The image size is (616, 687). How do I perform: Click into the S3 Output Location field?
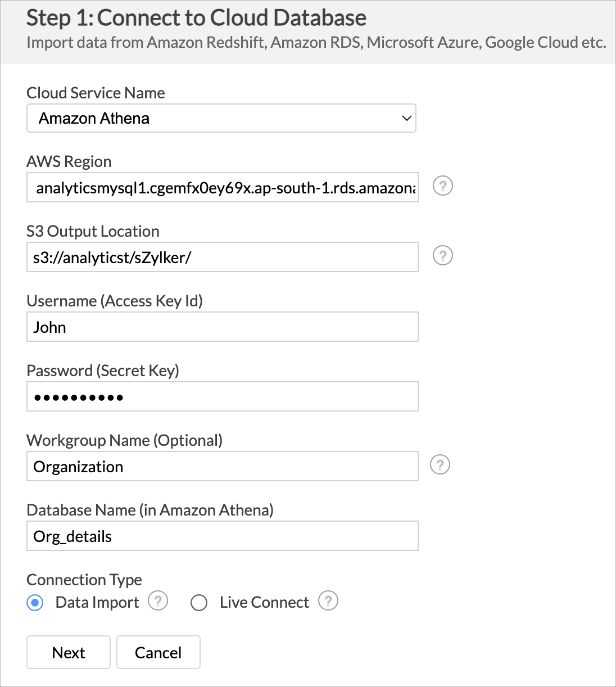pos(222,257)
